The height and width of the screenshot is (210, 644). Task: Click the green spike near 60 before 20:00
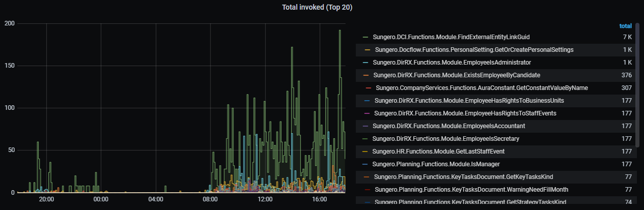(x=38, y=143)
